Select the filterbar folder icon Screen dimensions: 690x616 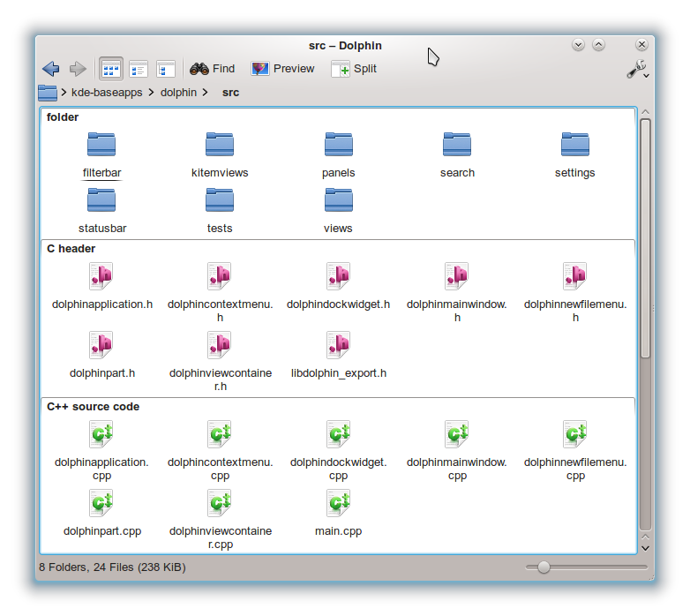coord(101,145)
